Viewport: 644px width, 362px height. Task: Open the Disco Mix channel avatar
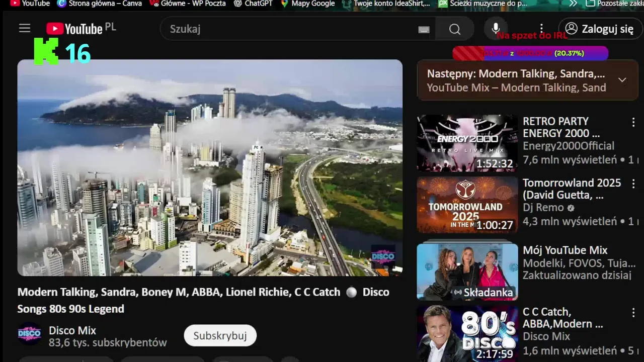click(30, 333)
